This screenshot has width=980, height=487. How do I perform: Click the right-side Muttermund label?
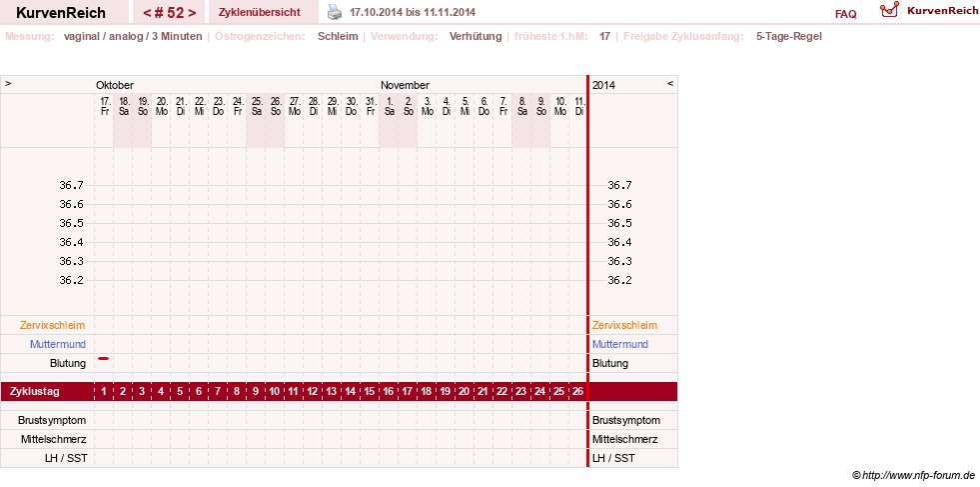[x=620, y=344]
